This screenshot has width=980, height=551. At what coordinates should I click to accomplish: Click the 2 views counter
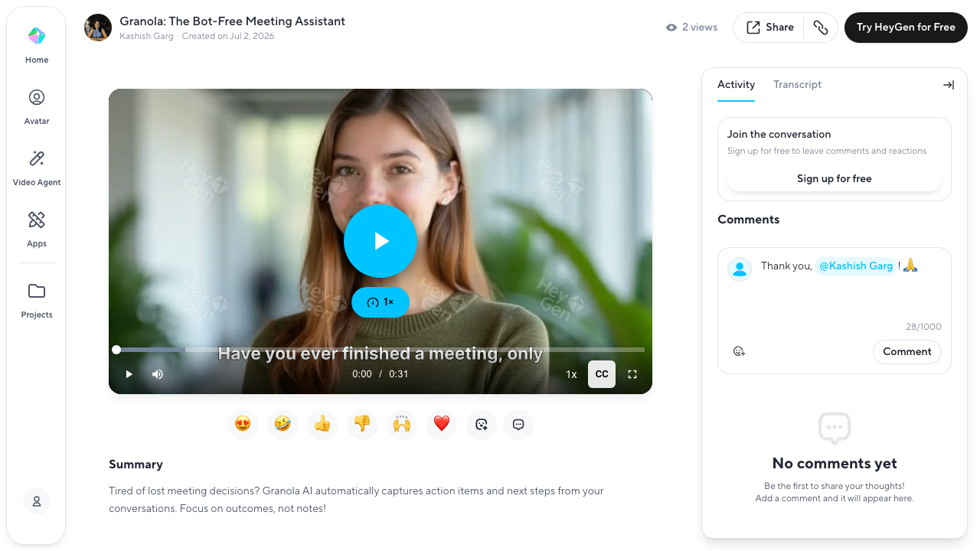pos(691,28)
